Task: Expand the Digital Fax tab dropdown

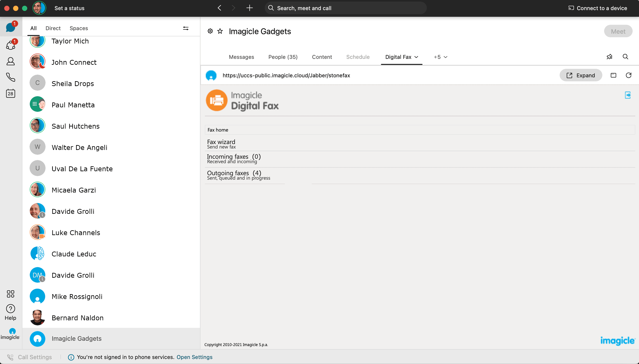Action: click(x=416, y=57)
